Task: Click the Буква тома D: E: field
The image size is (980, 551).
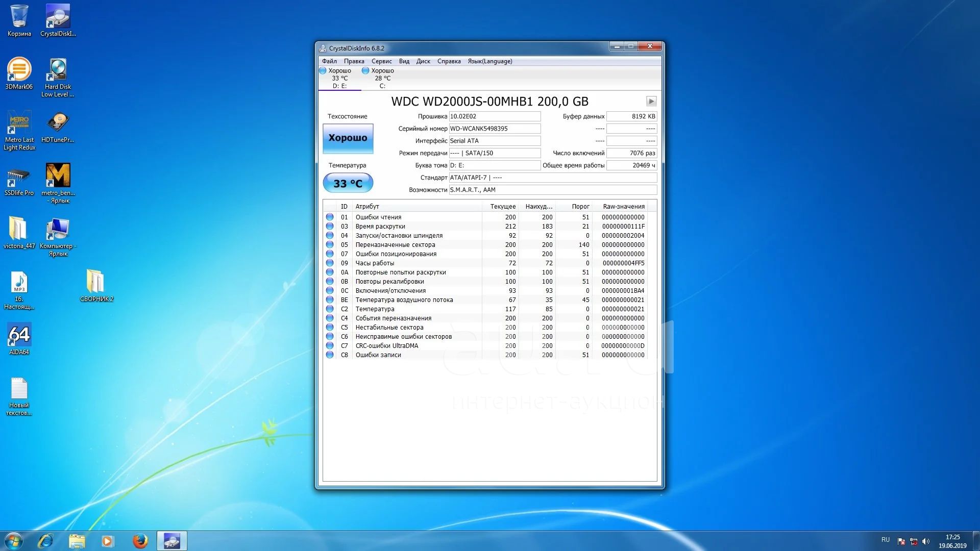Action: [495, 165]
